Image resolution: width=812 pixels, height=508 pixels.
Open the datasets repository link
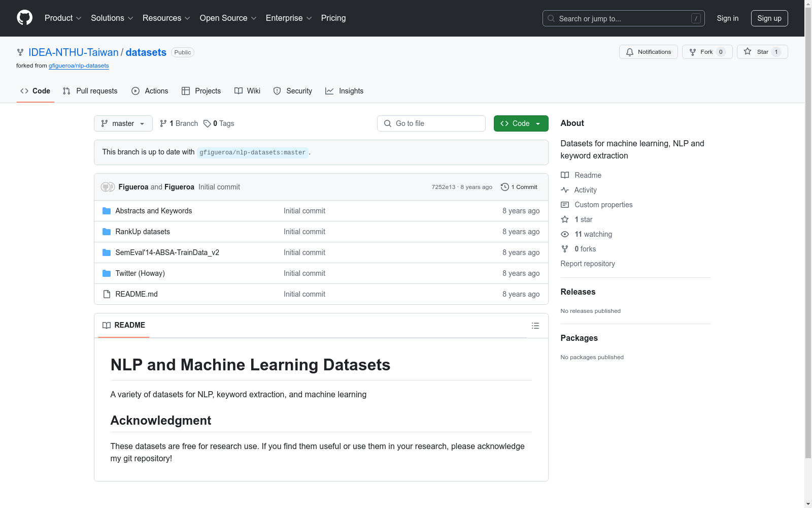(146, 52)
